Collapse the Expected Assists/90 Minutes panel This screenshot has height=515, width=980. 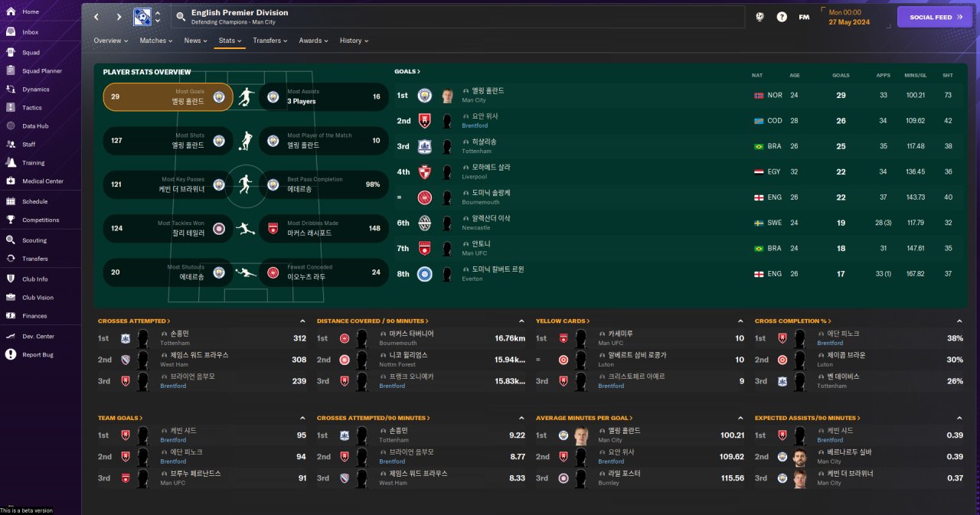[x=959, y=419]
